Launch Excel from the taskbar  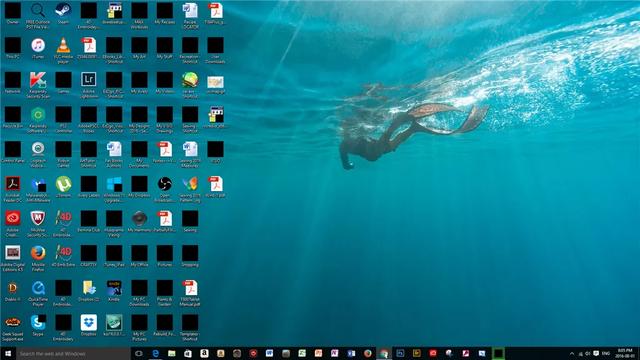pyautogui.click(x=302, y=353)
